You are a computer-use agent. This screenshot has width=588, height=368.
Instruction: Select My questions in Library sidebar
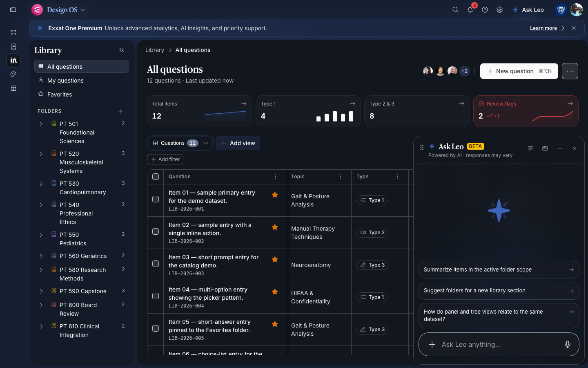click(82, 81)
